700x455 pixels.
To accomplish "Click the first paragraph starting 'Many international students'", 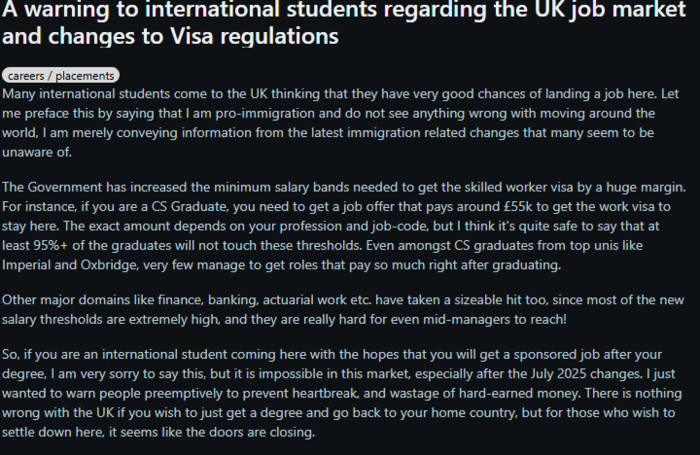I will point(340,123).
